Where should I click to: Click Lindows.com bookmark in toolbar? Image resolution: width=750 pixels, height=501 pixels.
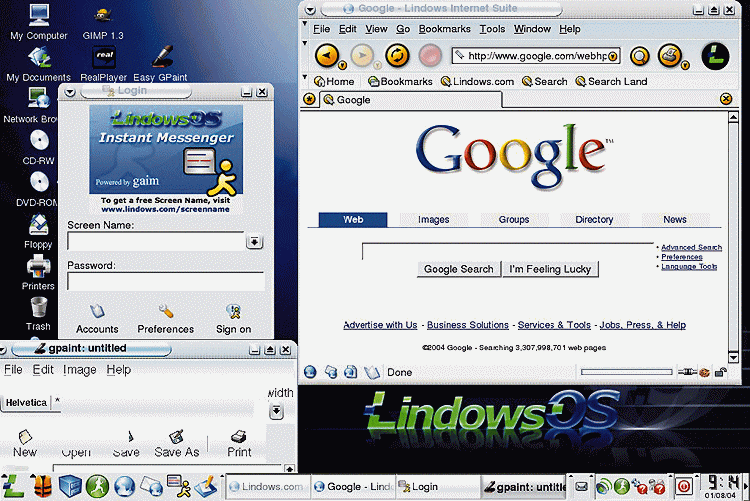tap(477, 82)
